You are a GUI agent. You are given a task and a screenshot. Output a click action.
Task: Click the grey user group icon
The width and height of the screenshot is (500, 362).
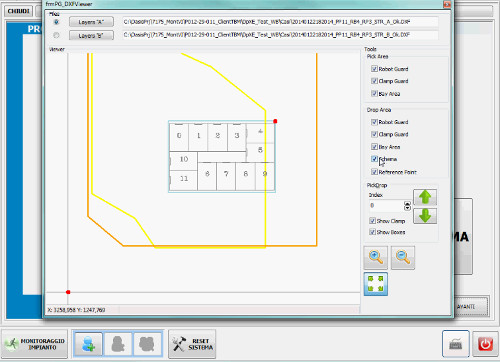click(148, 344)
